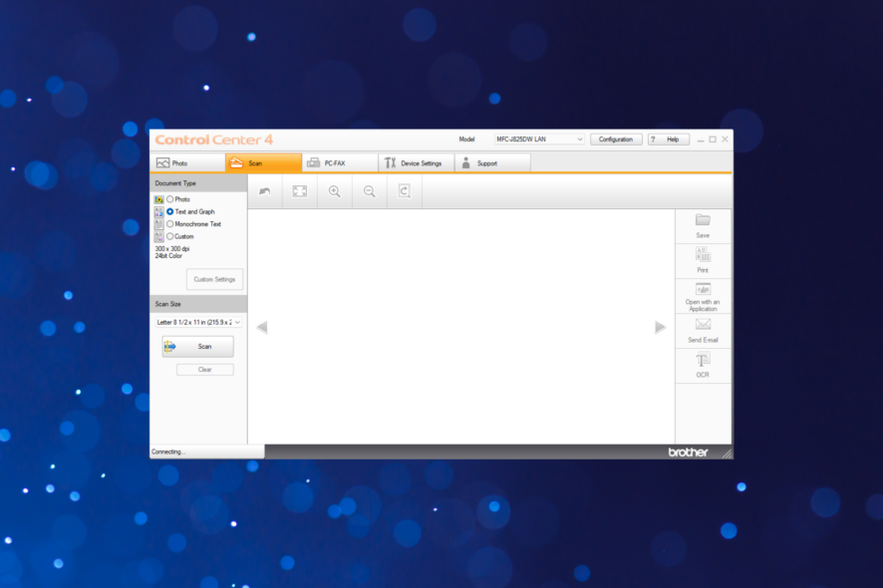Open the Support tab

(x=492, y=163)
